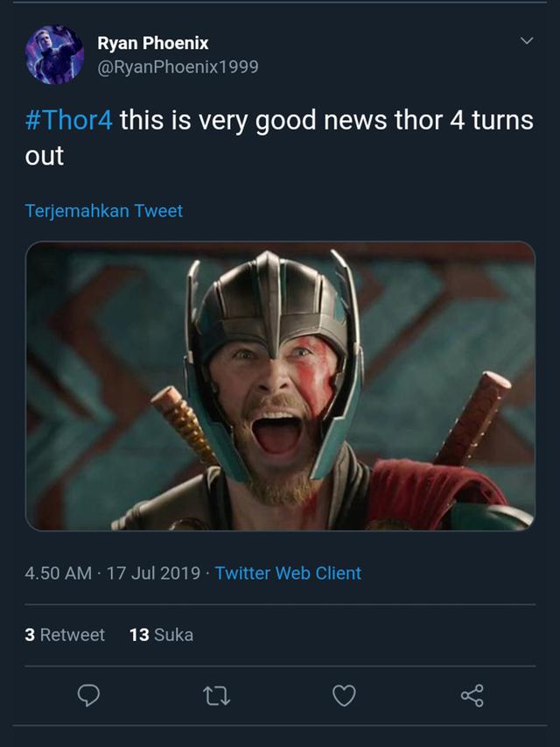Open the share options icon
Screen dimensions: 560x747
point(473,695)
